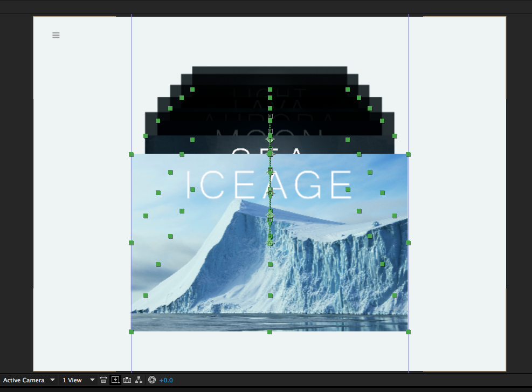Open the 1 View layout dropdown

click(78, 380)
